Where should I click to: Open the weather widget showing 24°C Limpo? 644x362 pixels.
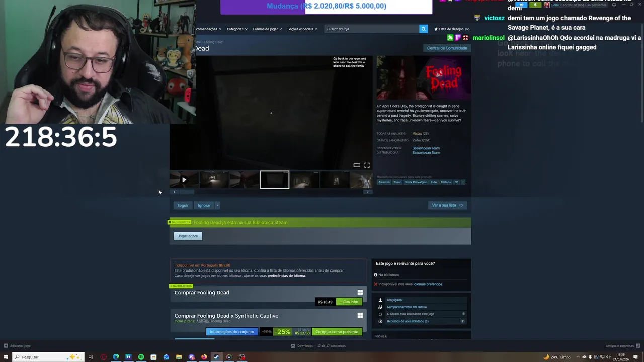[x=557, y=357]
